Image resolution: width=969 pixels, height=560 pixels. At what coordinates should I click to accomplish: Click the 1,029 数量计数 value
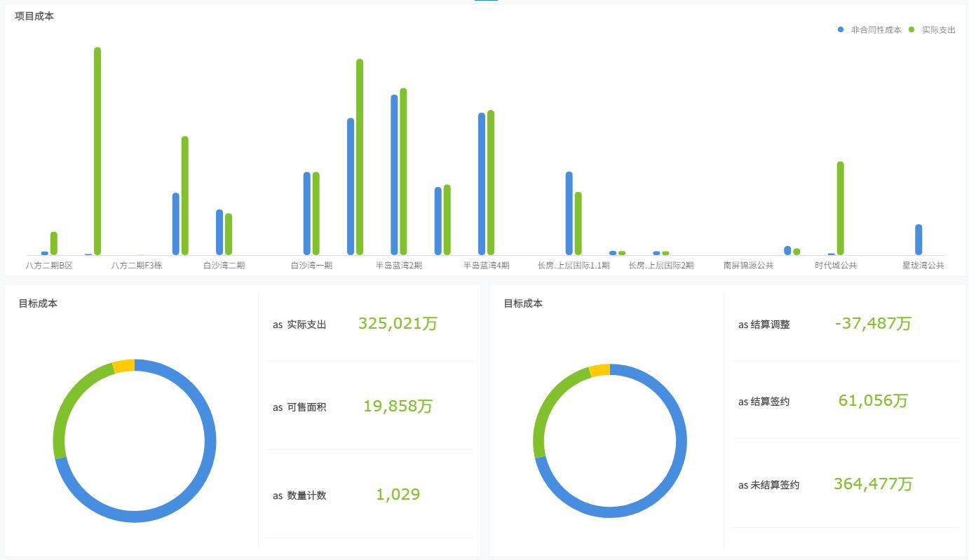tap(398, 494)
